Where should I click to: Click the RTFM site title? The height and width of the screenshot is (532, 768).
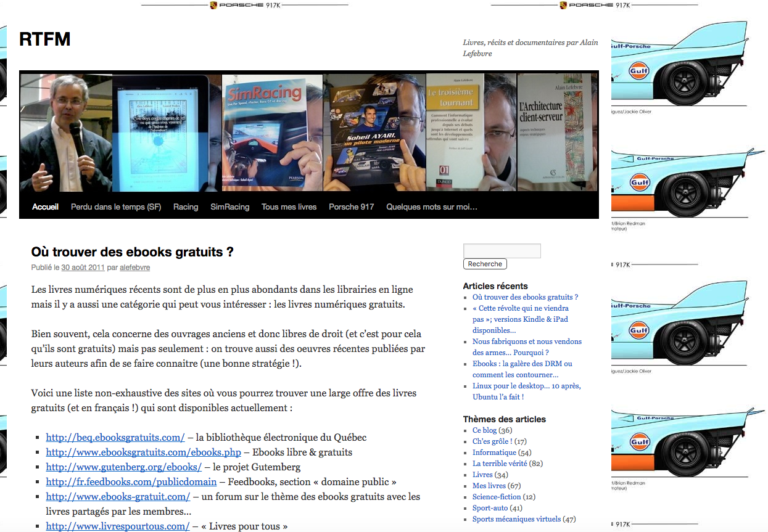tap(44, 39)
